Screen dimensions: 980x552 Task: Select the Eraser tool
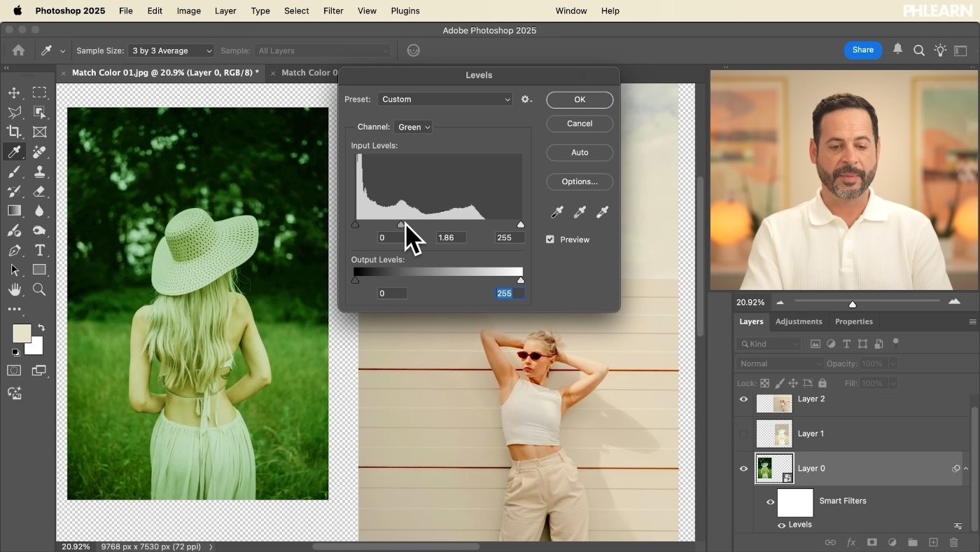pyautogui.click(x=39, y=191)
